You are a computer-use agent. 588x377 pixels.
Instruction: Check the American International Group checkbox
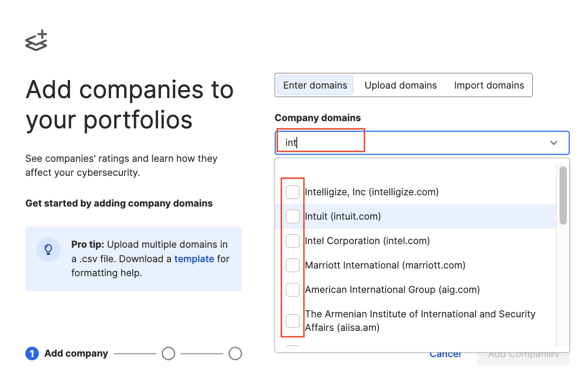(293, 290)
